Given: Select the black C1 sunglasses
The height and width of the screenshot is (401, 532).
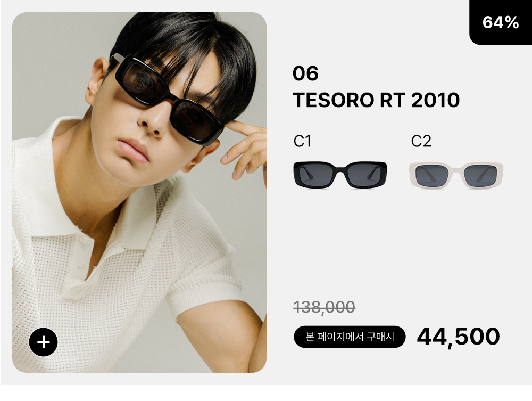Looking at the screenshot, I should (340, 175).
